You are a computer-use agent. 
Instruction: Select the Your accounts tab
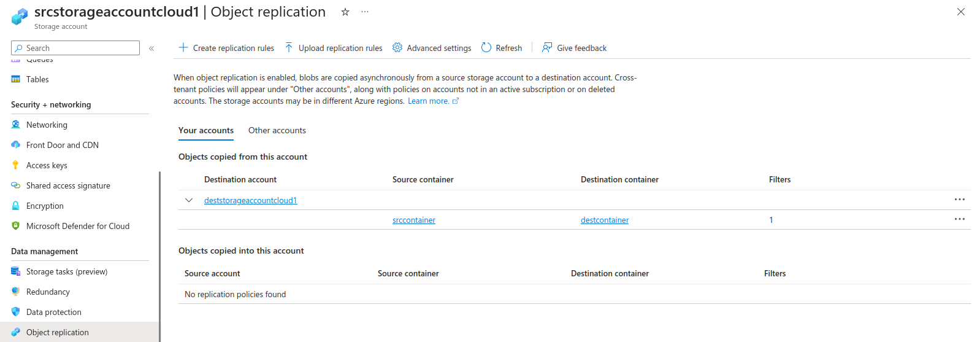pyautogui.click(x=206, y=130)
